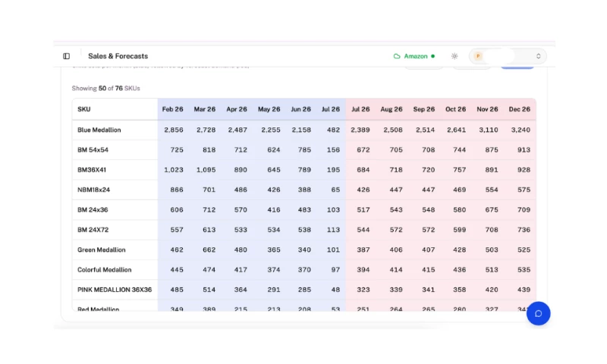
Task: Select the Dec 26 forecast column header
Action: point(520,109)
